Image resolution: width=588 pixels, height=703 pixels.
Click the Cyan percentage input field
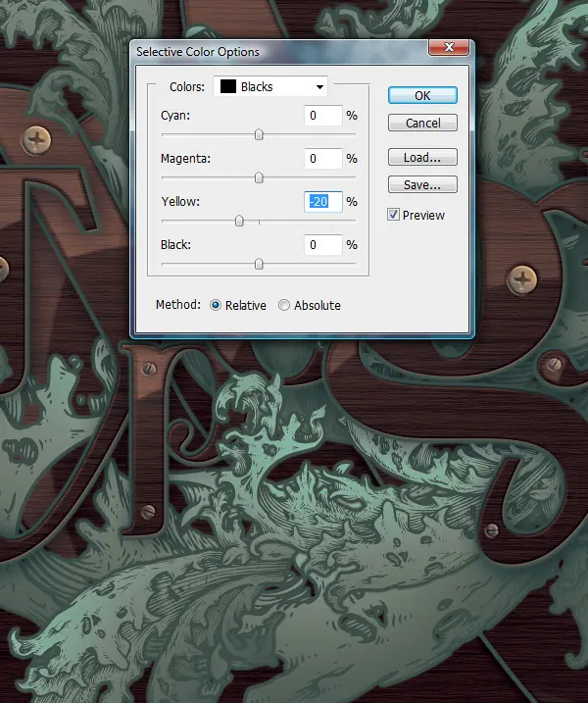click(323, 116)
